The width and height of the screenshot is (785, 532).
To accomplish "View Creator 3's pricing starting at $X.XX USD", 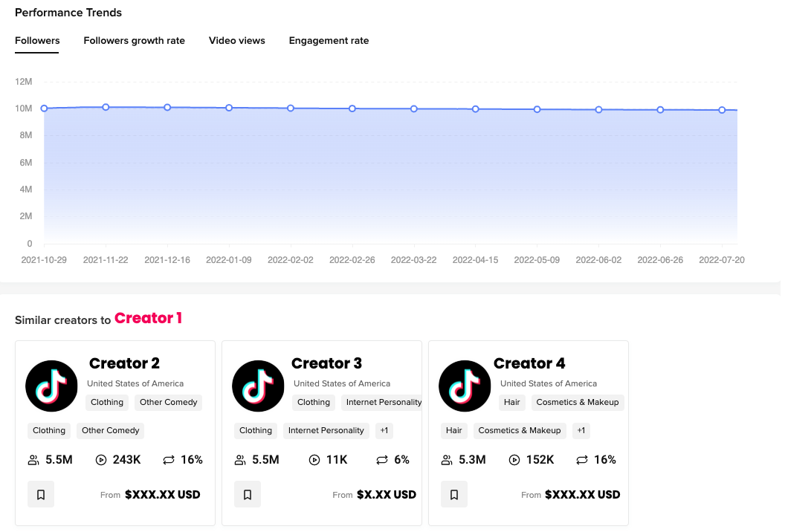I will pyautogui.click(x=387, y=494).
